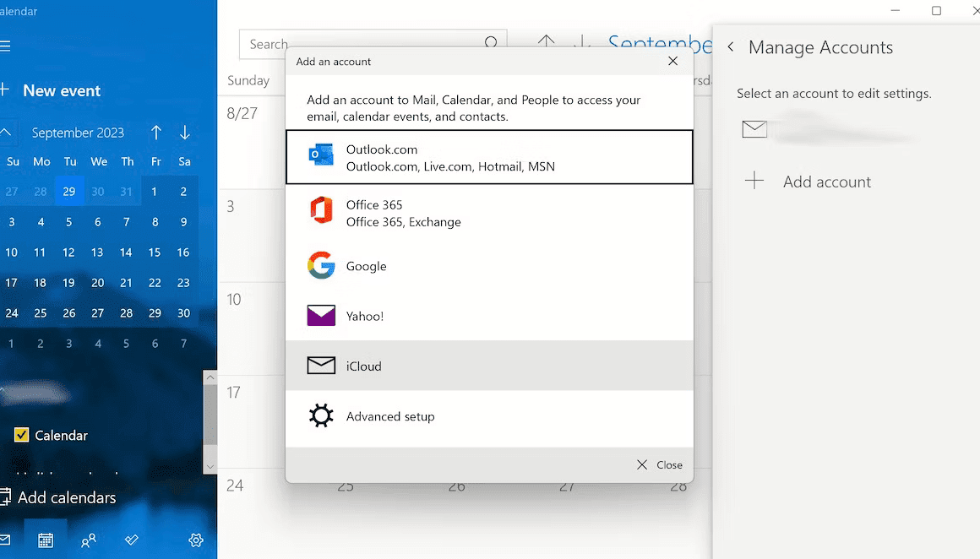
Task: Choose the Office 365 account option
Action: [489, 213]
